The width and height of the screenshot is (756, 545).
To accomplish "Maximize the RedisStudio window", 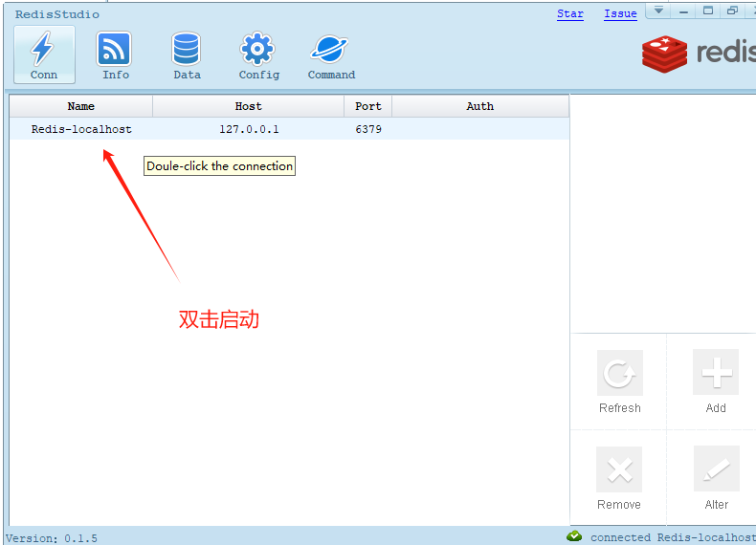I will [708, 11].
